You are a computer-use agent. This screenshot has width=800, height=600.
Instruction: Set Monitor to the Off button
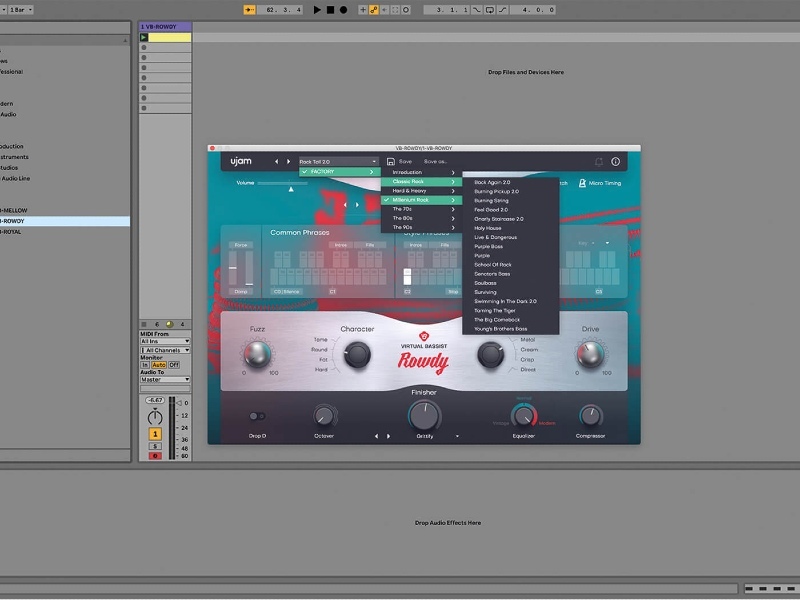(x=174, y=365)
